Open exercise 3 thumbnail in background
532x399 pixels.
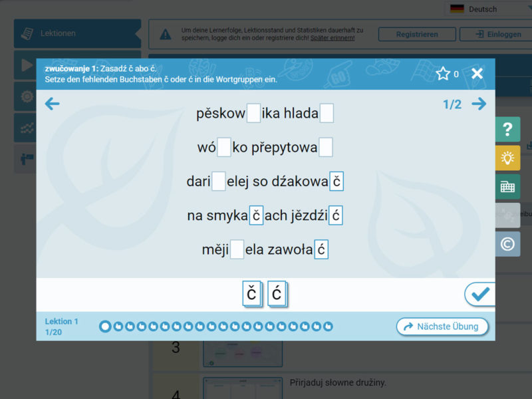coord(243,354)
